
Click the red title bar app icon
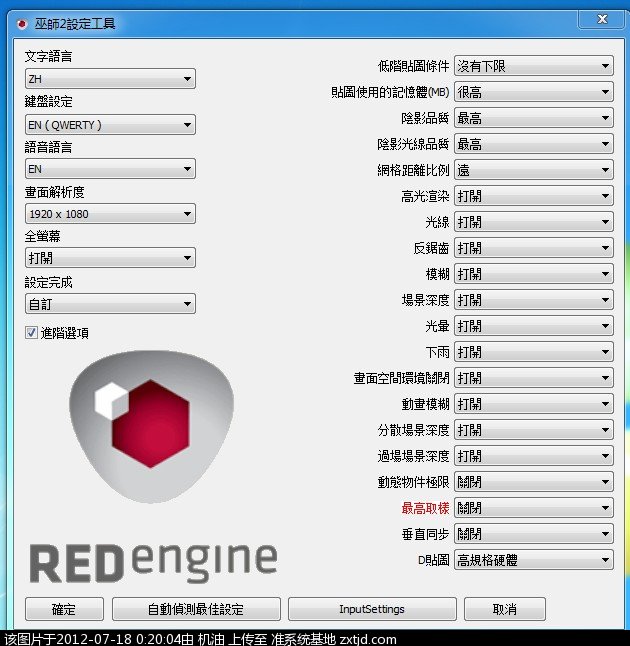(22, 24)
